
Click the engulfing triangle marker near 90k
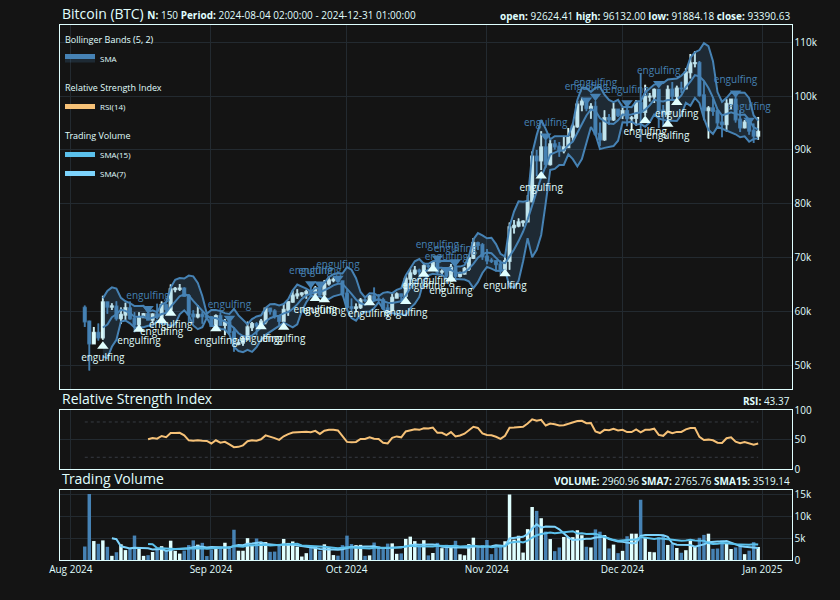coord(541,175)
